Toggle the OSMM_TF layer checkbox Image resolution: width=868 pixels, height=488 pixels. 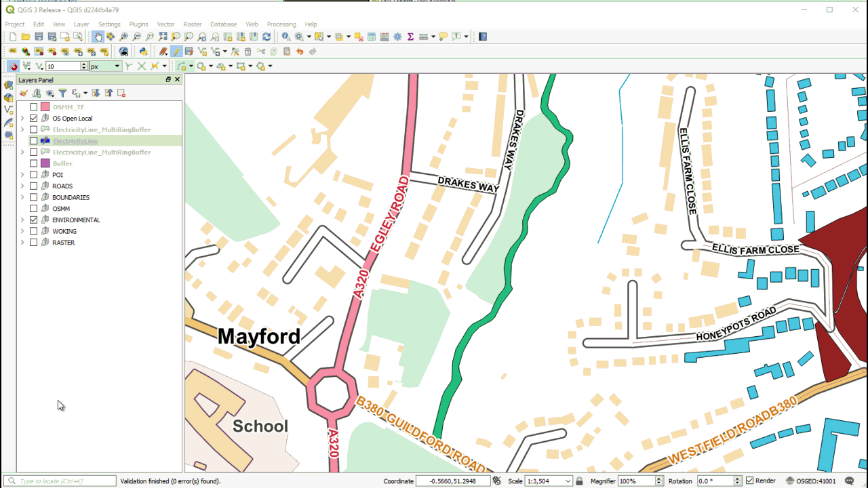point(34,107)
